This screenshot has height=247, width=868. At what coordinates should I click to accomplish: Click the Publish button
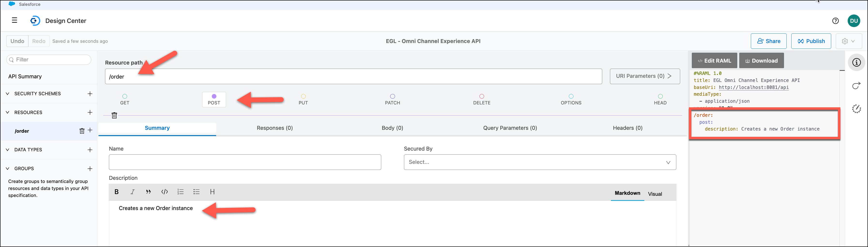[811, 41]
